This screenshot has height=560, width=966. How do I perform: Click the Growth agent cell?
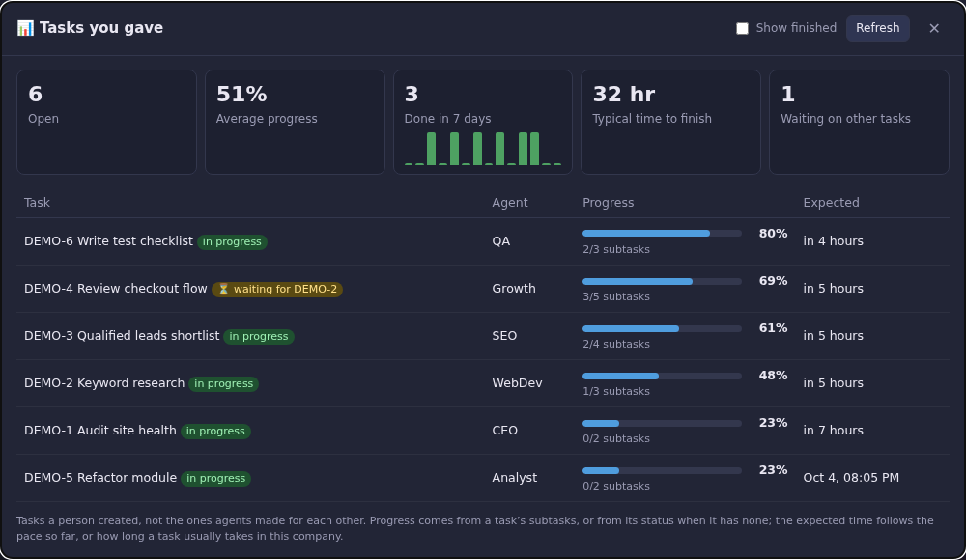click(x=514, y=289)
